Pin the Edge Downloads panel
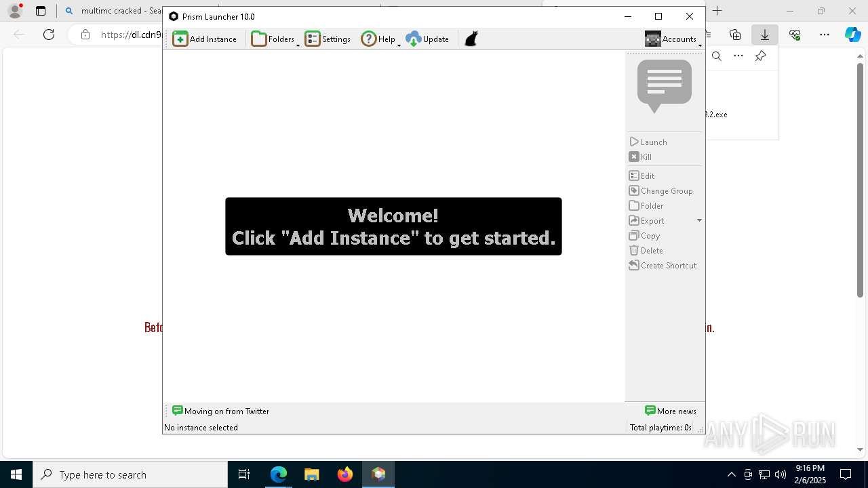 pyautogui.click(x=760, y=56)
